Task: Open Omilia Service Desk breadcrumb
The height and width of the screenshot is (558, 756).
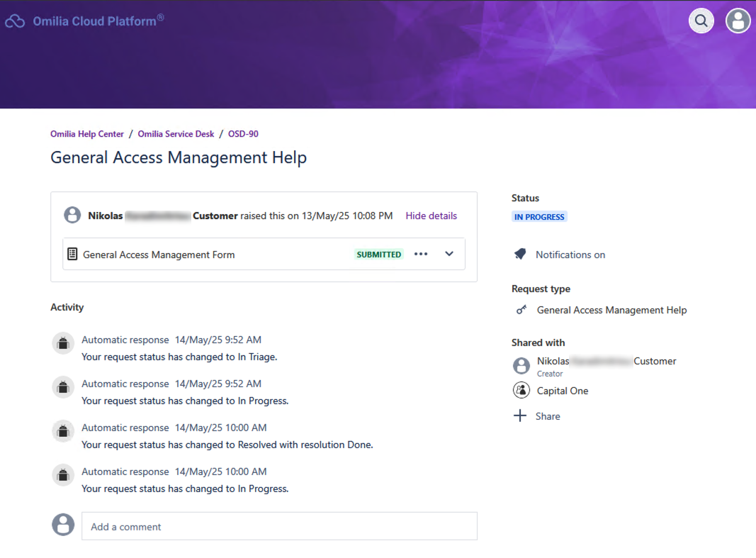Action: (176, 134)
